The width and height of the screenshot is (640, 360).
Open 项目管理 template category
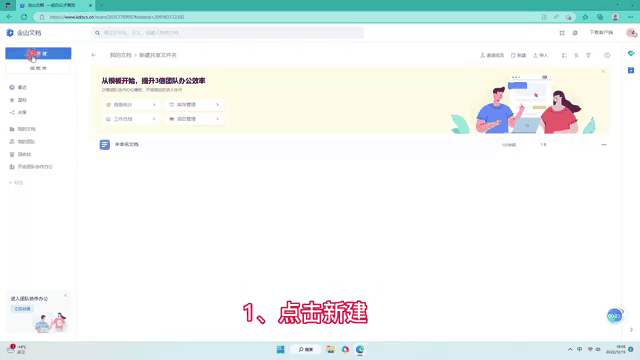(195, 119)
